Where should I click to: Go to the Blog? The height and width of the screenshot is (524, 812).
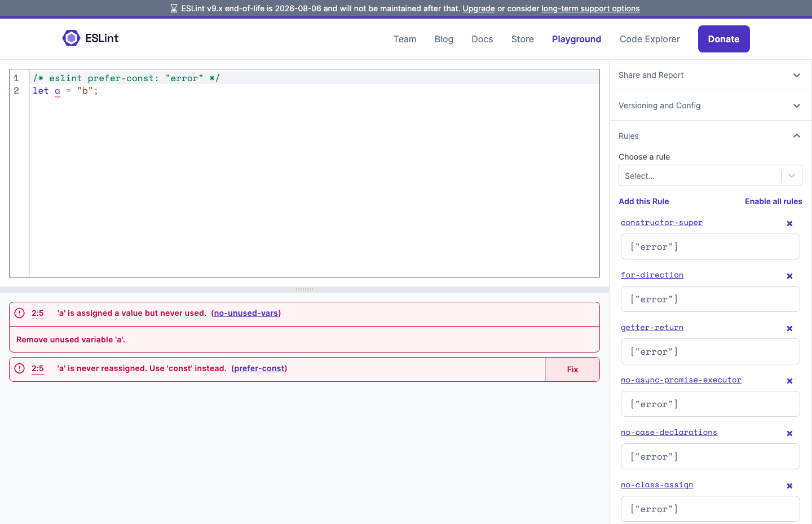coord(444,39)
